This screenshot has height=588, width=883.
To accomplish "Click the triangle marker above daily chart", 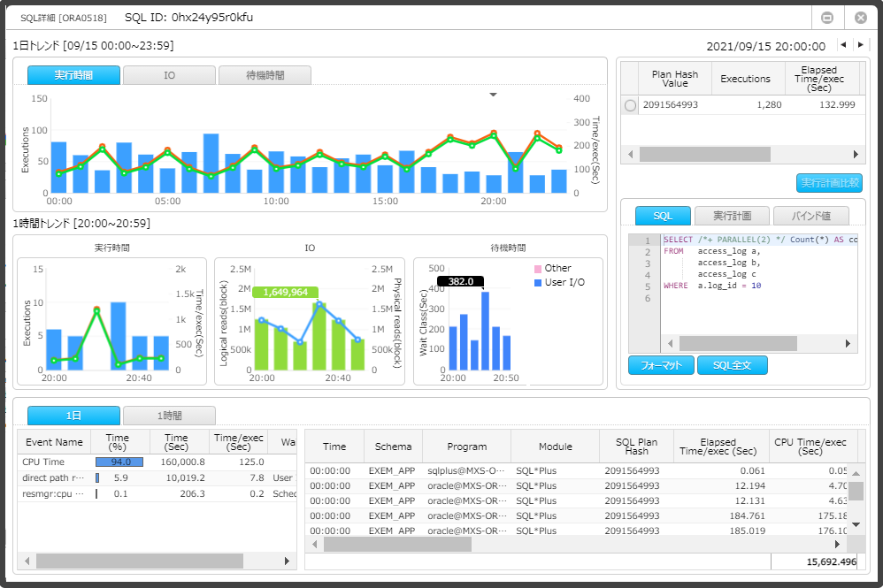I will coord(494,95).
